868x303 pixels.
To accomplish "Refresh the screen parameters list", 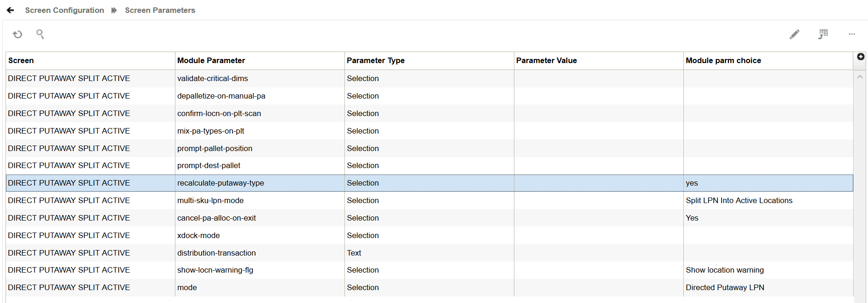I will click(17, 34).
